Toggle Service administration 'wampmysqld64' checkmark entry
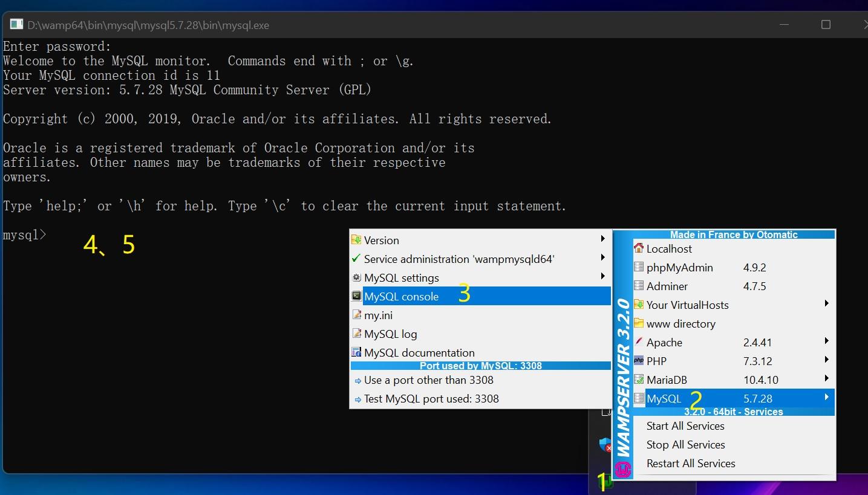Viewport: 868px width, 495px height. tap(481, 259)
